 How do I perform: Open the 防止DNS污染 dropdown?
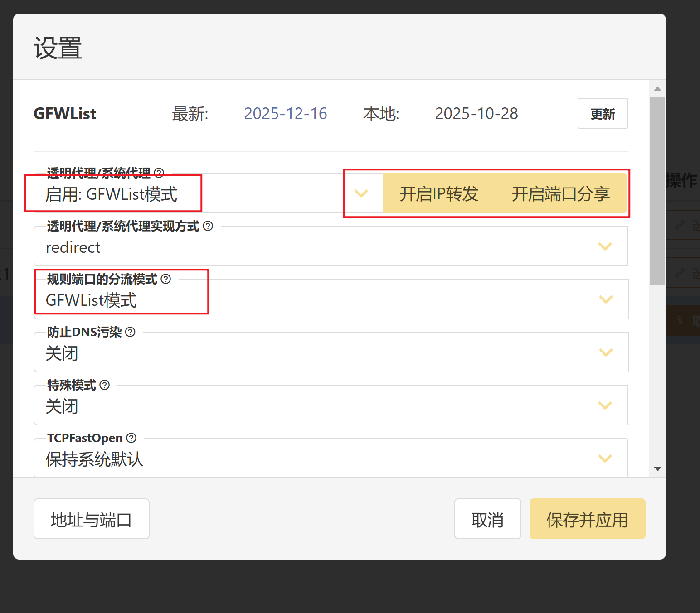[x=605, y=352]
